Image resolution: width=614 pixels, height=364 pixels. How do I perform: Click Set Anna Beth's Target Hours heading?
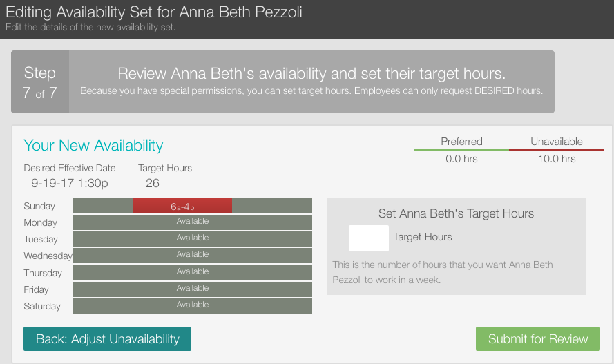click(x=456, y=213)
